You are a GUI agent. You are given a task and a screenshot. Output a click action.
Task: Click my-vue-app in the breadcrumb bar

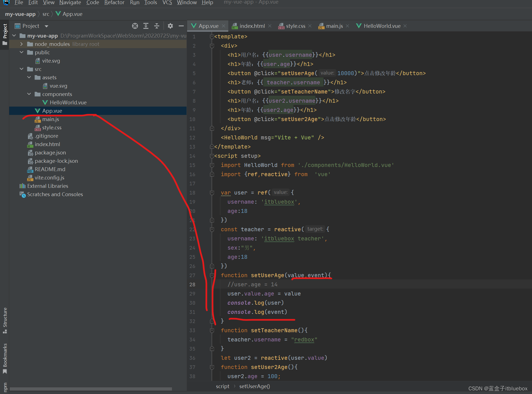pos(20,14)
